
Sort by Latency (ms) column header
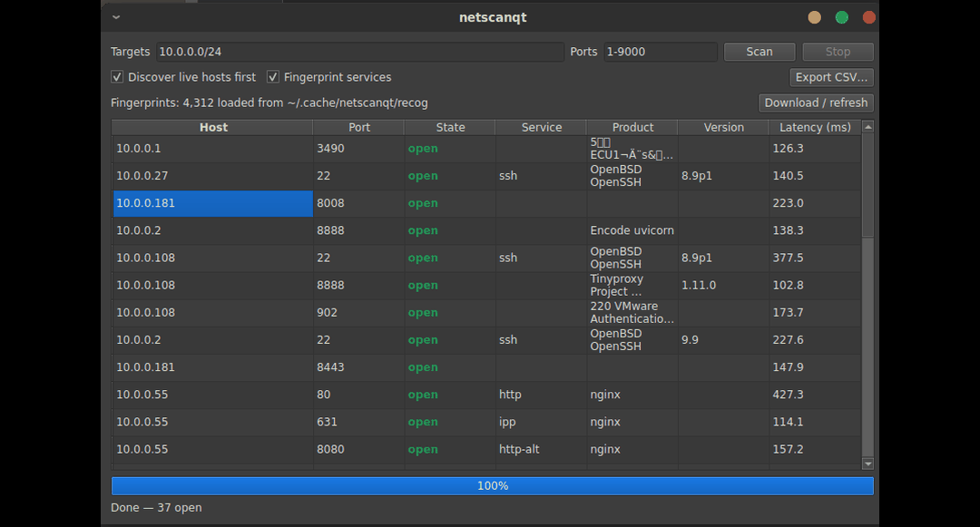click(815, 127)
